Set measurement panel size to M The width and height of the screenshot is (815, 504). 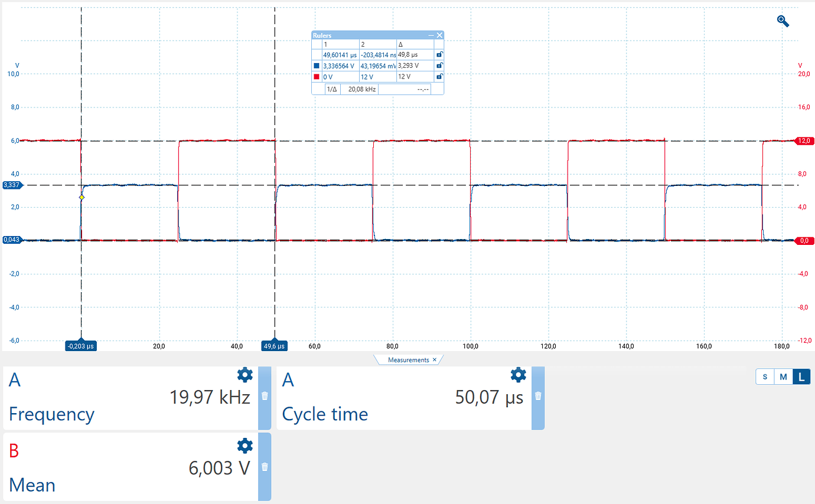tap(782, 376)
